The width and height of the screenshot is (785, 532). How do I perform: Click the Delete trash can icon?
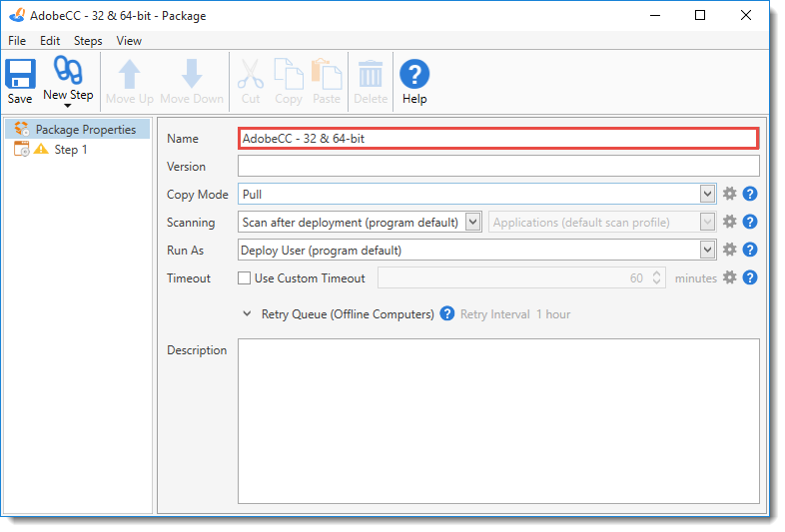tap(371, 74)
